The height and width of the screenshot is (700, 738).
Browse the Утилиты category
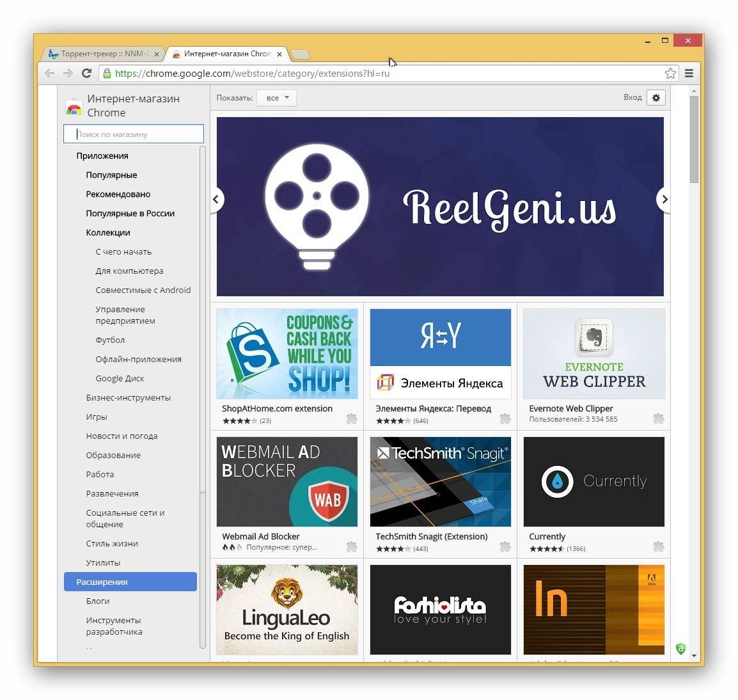[103, 563]
